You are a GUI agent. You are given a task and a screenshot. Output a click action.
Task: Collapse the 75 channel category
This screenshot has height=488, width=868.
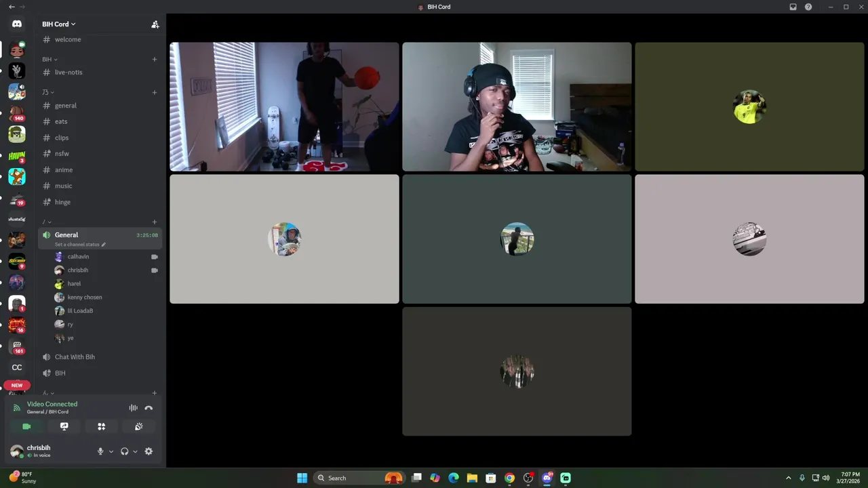48,92
